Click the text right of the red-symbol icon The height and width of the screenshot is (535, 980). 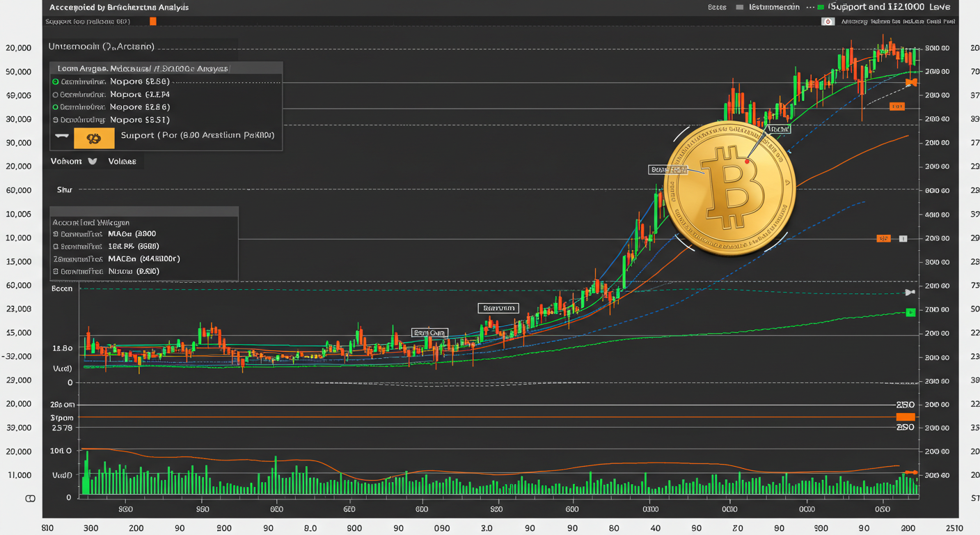(898, 22)
